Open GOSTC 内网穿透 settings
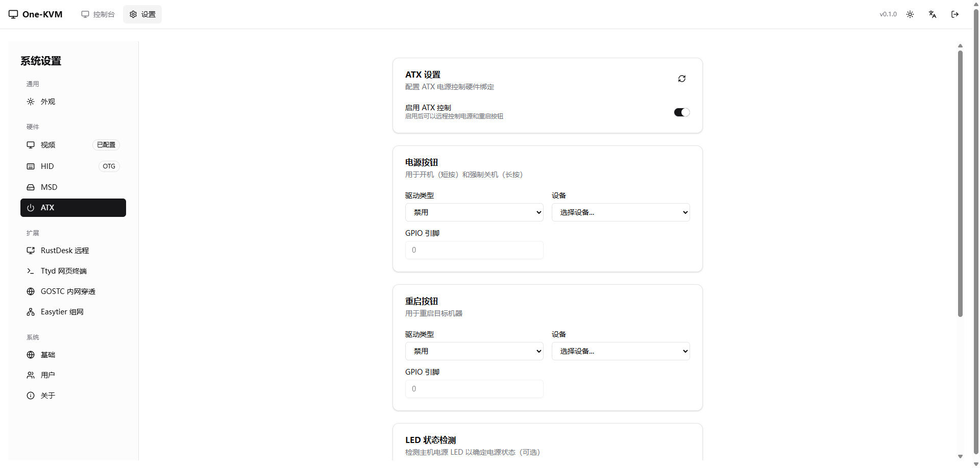The width and height of the screenshot is (980, 468). pyautogui.click(x=68, y=291)
